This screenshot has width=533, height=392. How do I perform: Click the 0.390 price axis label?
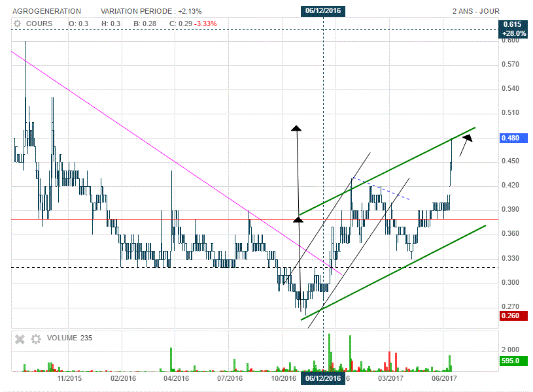tap(510, 209)
